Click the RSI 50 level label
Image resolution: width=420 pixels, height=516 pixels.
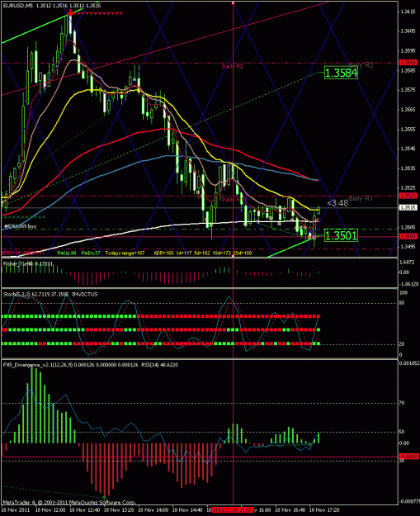pos(402,432)
